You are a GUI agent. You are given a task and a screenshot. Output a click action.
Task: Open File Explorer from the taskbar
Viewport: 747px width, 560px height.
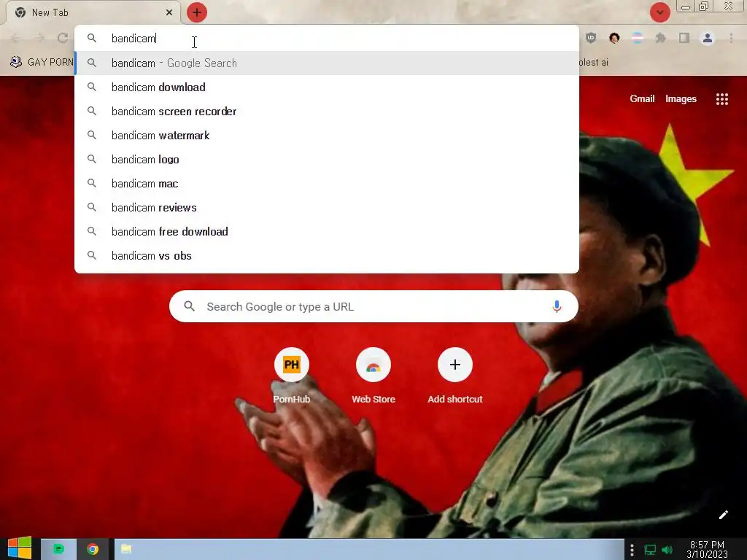click(126, 549)
